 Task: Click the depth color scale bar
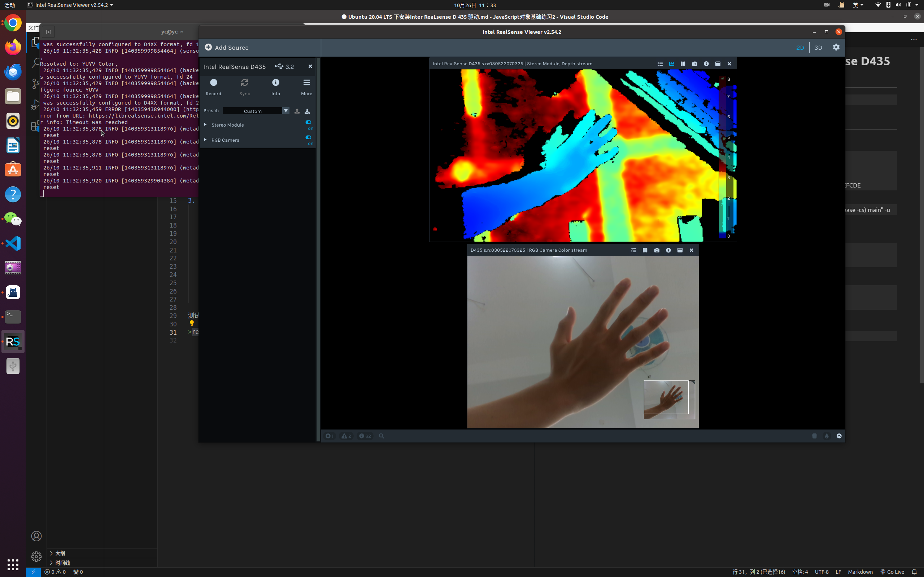tap(723, 157)
